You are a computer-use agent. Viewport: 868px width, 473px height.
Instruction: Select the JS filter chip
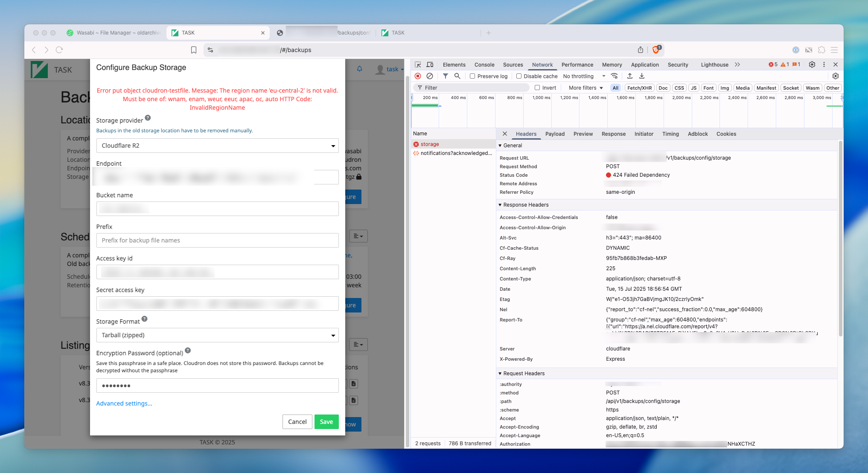pos(693,88)
